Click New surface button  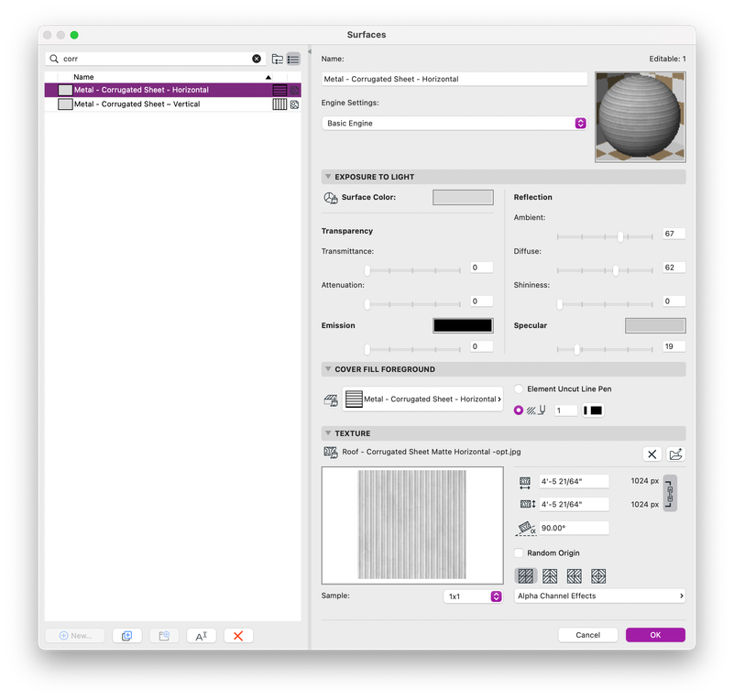click(x=75, y=636)
